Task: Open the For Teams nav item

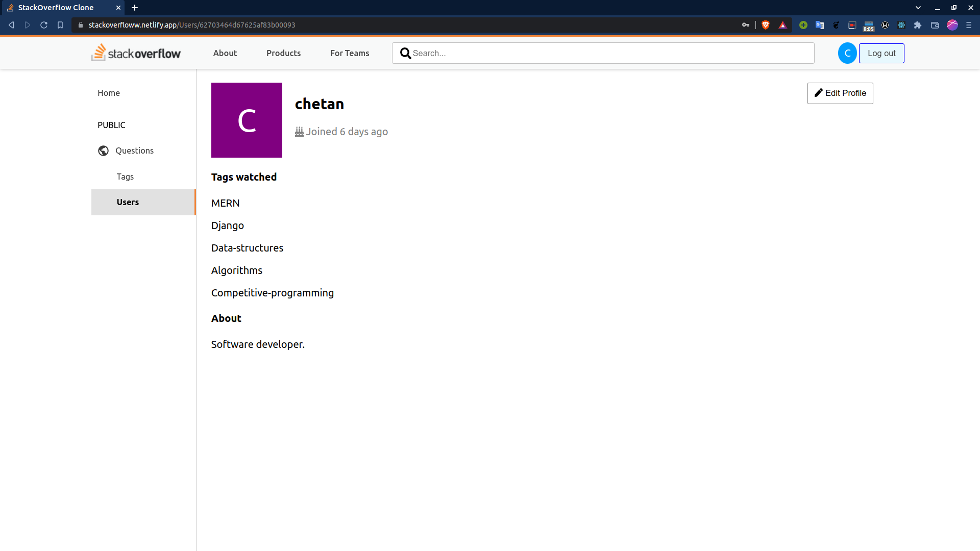Action: (x=350, y=53)
